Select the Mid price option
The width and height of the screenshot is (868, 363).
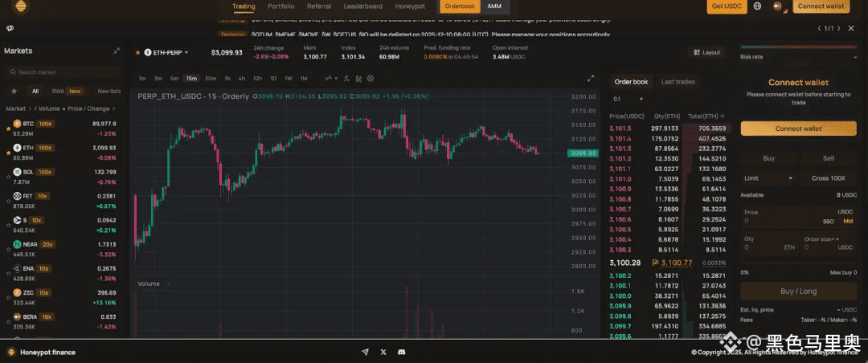coord(848,222)
